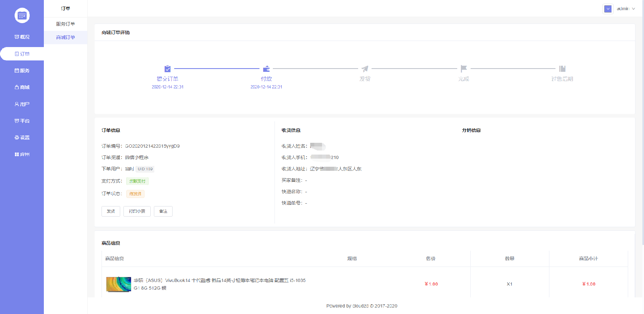Screen dimensions: 644x314
Task: Click the 分销信息 section heading
Action: point(471,130)
